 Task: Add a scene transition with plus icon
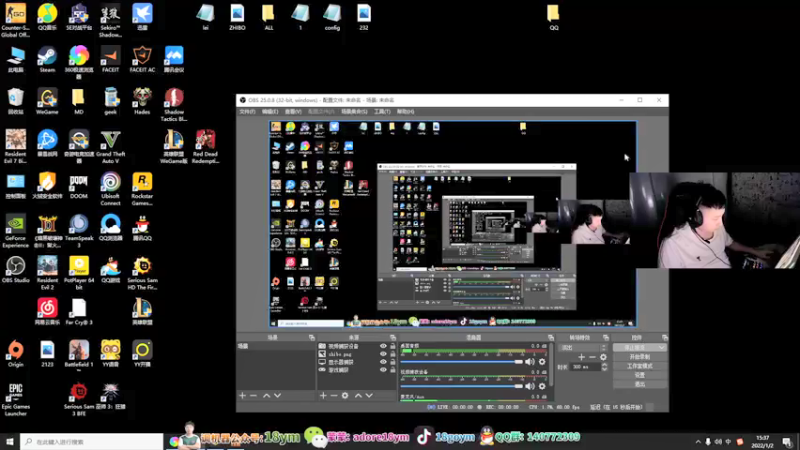581,357
